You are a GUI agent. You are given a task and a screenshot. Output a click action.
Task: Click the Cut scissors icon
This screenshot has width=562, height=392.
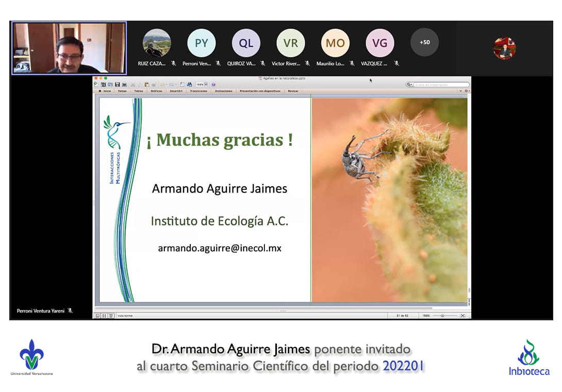(x=133, y=85)
